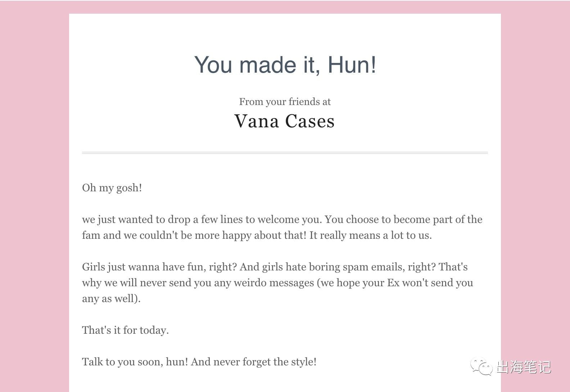The image size is (570, 392).
Task: Click the 出海笔记 watermark text
Action: (524, 367)
